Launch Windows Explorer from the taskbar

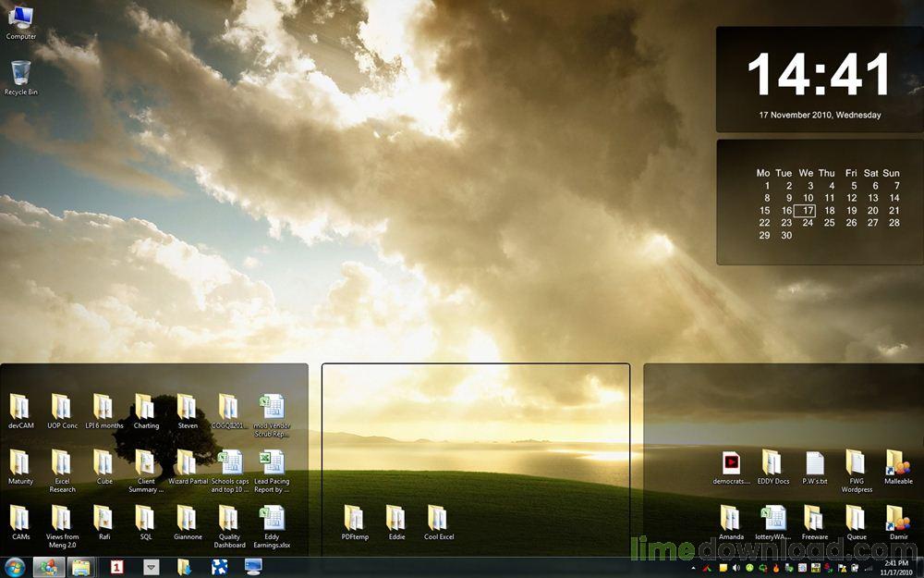[x=79, y=568]
